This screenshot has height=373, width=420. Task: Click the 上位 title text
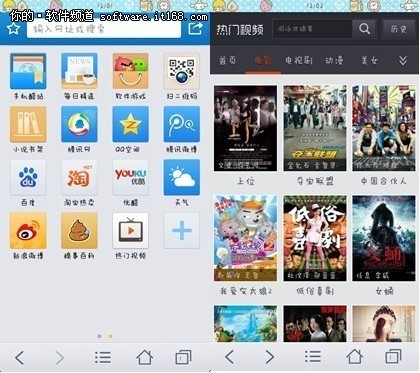click(246, 181)
